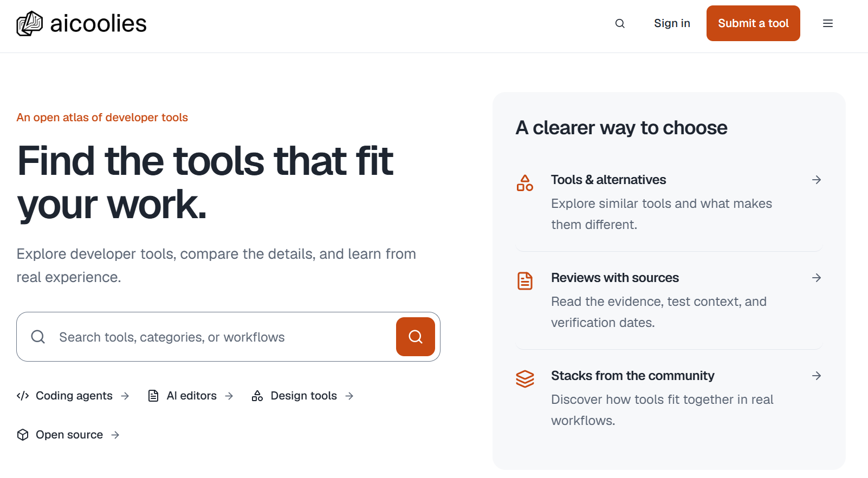Screen dimensions: 868x478
Task: Click 'An open atlas of developer tools' text
Action: click(102, 117)
